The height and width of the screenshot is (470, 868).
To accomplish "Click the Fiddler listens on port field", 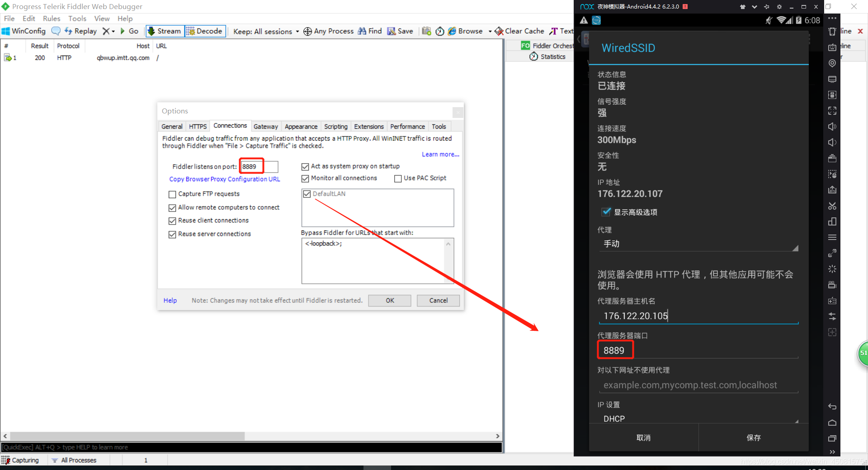I will [259, 167].
